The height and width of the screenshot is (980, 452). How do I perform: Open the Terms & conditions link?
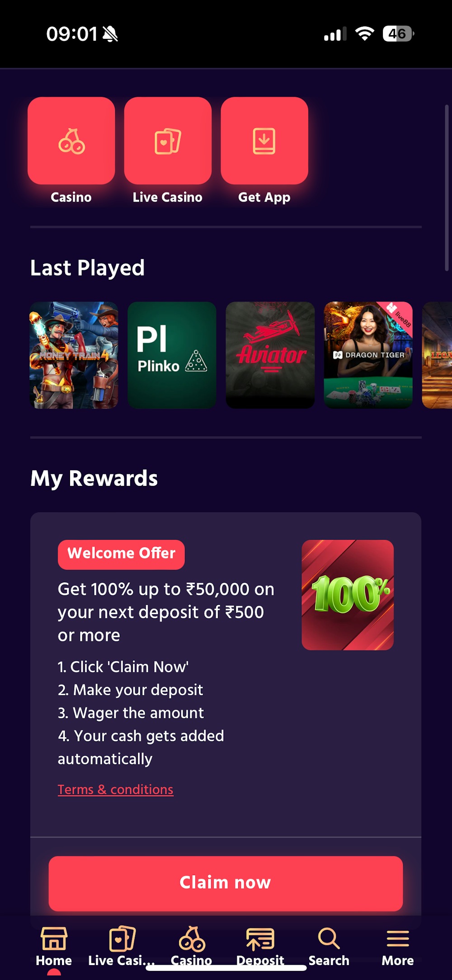click(x=116, y=789)
